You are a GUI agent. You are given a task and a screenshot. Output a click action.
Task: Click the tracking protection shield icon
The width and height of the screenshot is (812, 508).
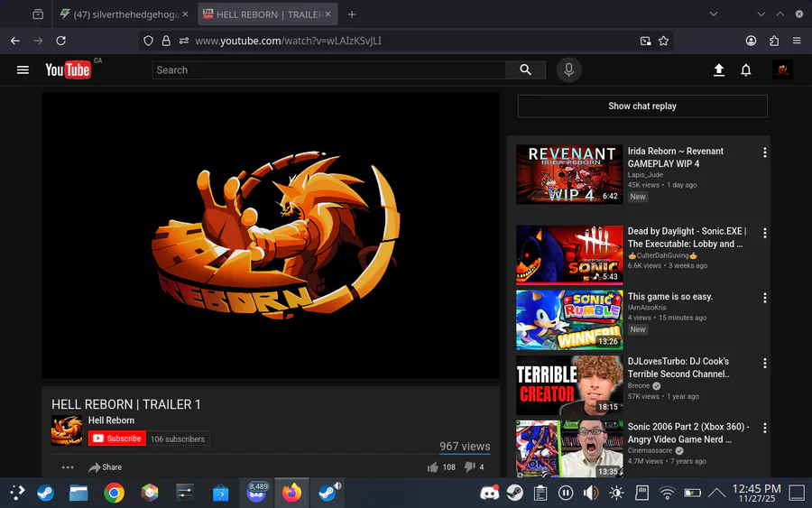click(x=149, y=41)
